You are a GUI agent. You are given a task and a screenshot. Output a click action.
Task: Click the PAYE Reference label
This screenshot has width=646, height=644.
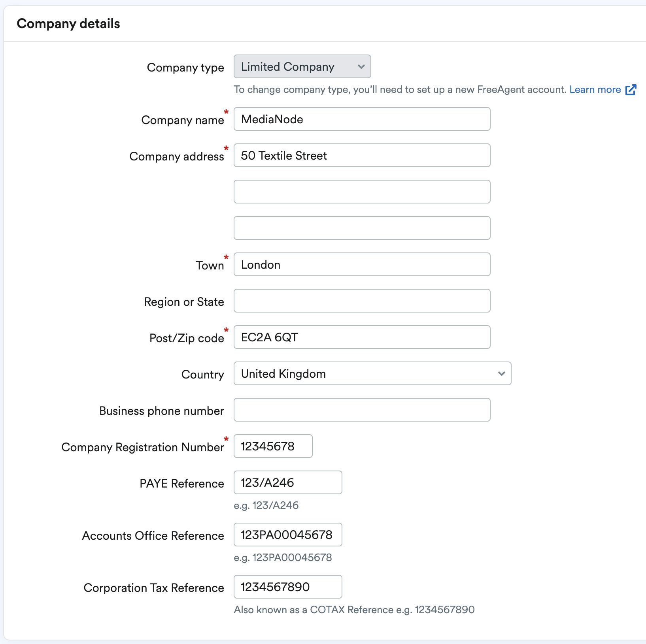tap(182, 484)
